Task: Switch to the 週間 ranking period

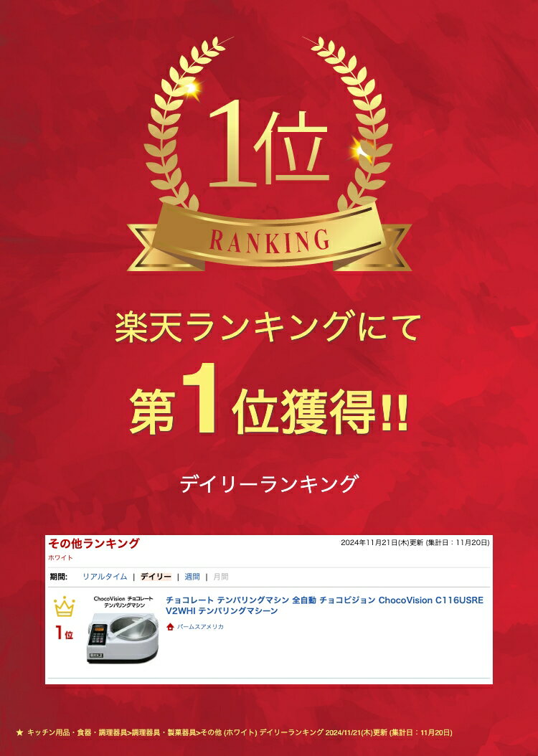Action: point(192,577)
